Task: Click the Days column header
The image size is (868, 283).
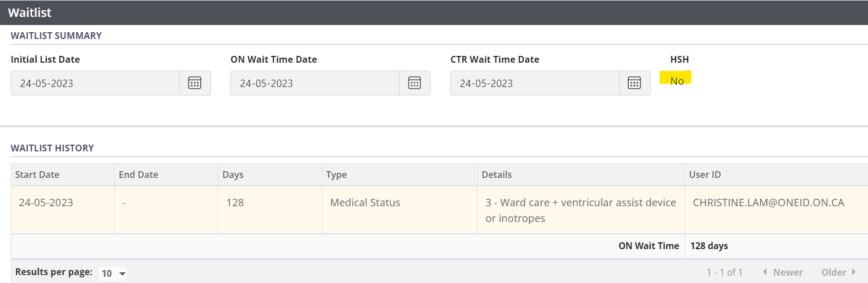Action: pos(233,175)
